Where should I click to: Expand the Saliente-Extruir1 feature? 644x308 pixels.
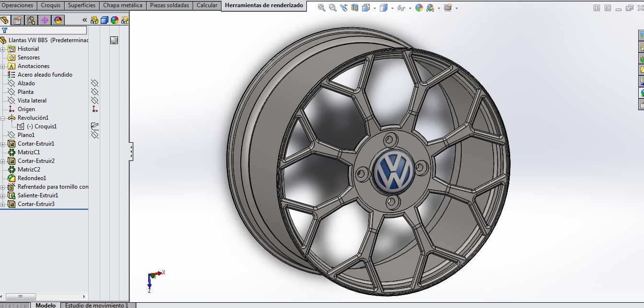point(3,195)
